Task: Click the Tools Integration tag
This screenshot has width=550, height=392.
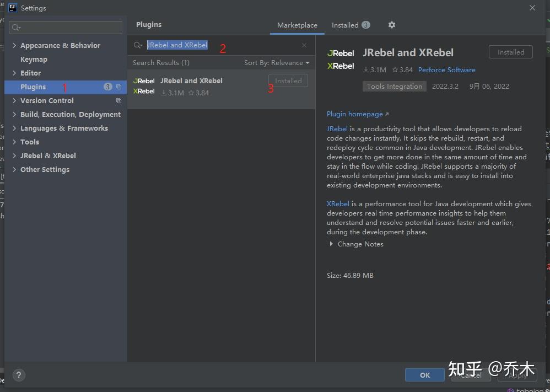Action: pos(394,87)
